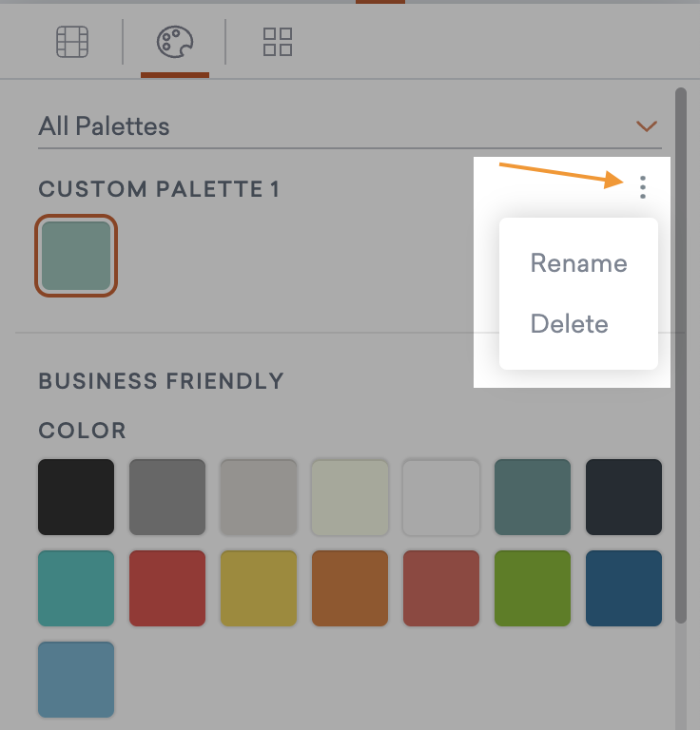Open the table layout tab icon
700x730 pixels.
72,42
